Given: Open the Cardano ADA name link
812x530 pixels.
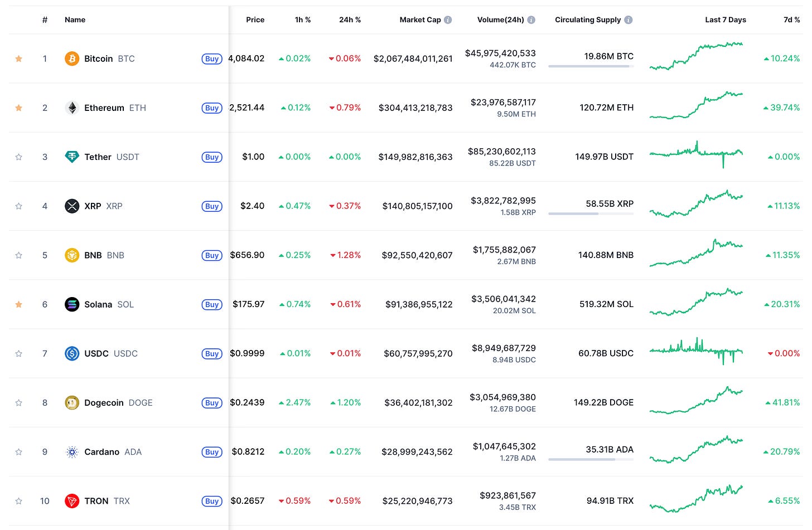Looking at the screenshot, I should tap(113, 452).
